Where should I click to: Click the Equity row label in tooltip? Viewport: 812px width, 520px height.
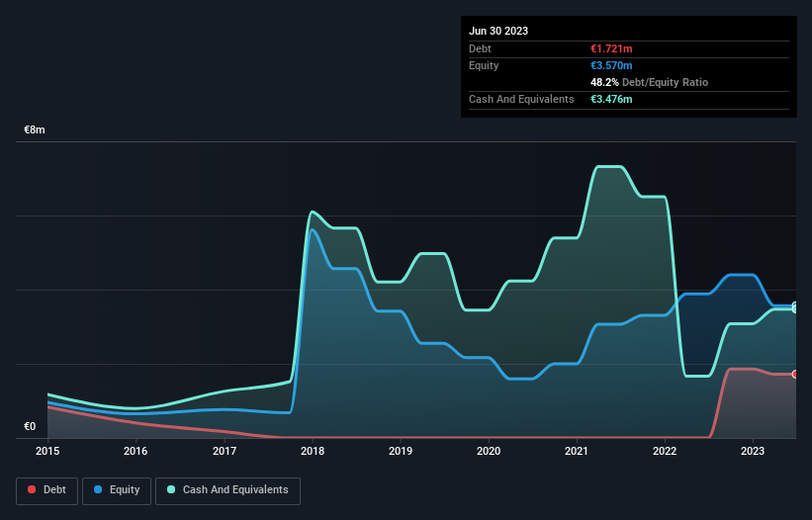[484, 65]
